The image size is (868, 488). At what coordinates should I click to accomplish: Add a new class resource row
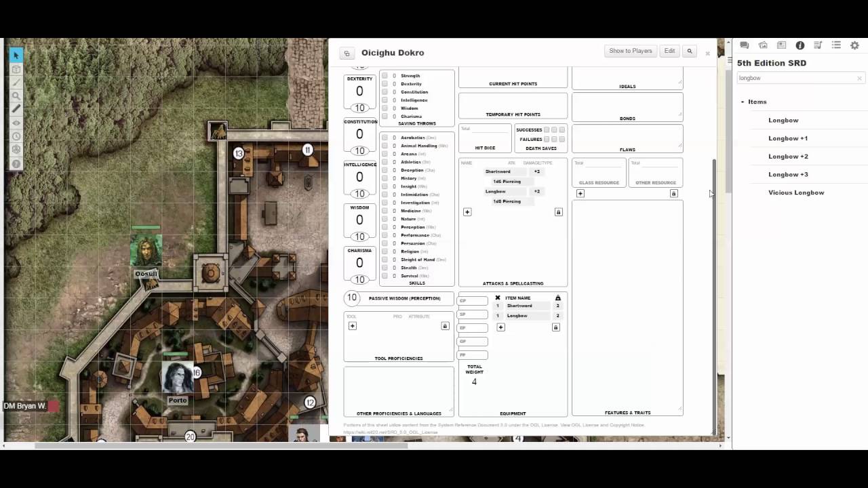tap(580, 193)
